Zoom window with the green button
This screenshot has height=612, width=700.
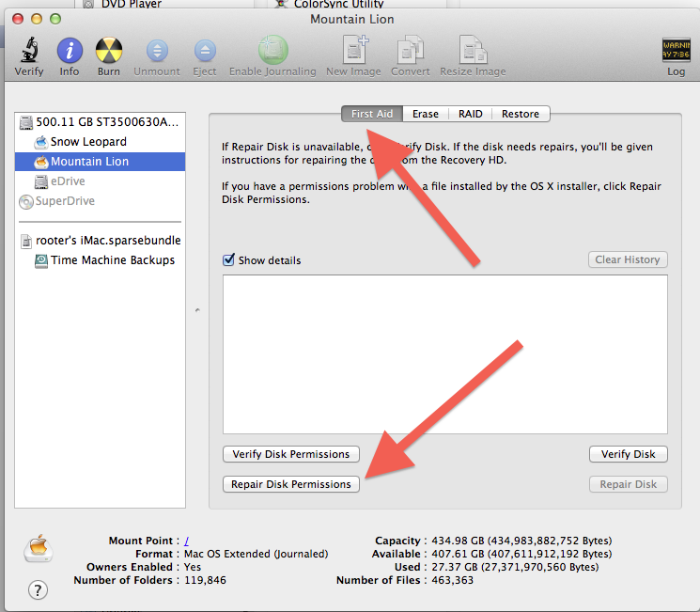[55, 19]
